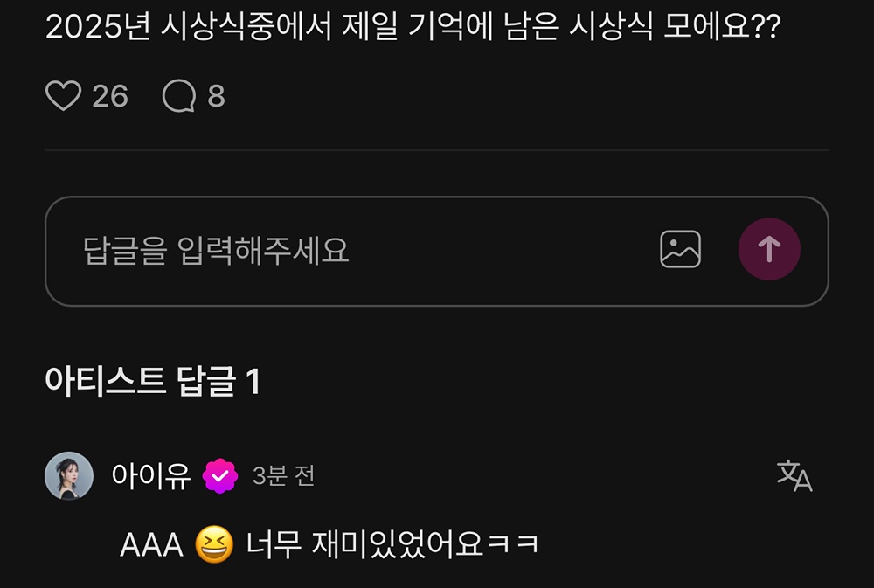The width and height of the screenshot is (874, 588).
Task: Click the like count 26
Action: [x=110, y=96]
